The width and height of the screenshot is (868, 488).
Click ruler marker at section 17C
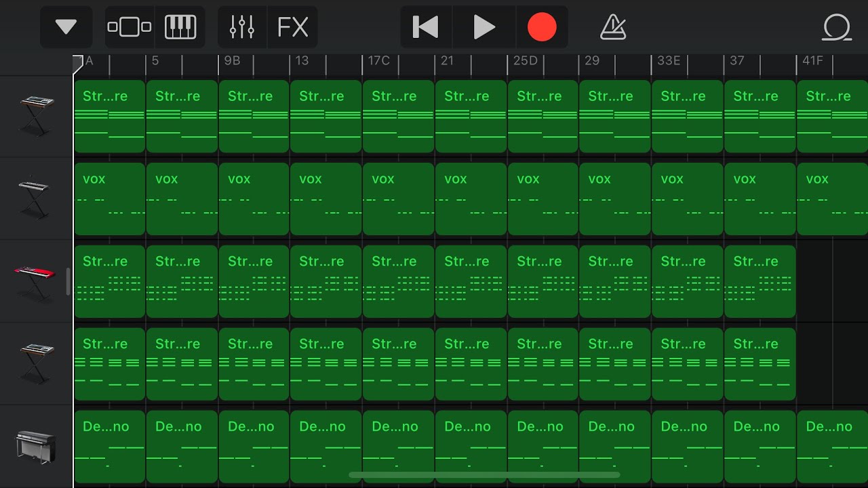coord(378,61)
